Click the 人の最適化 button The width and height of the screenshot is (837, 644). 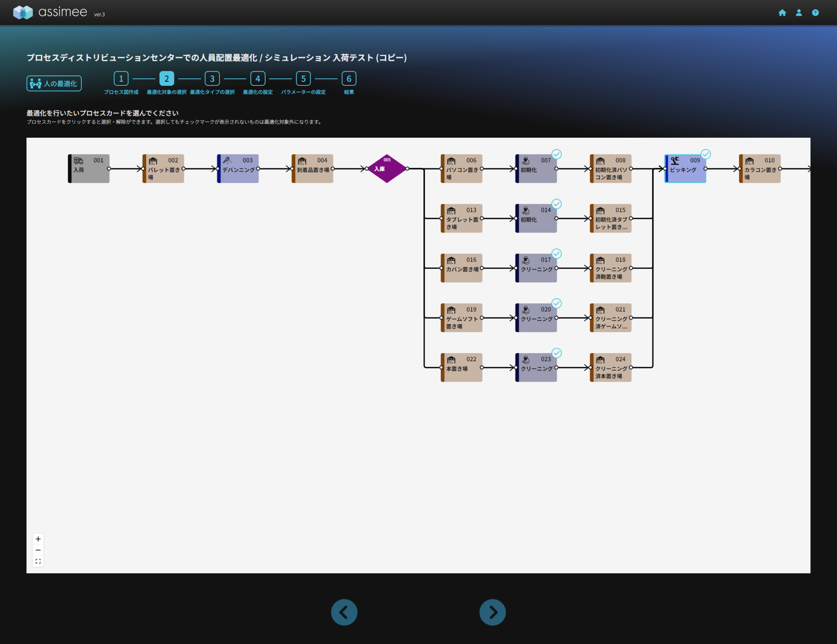pos(54,83)
